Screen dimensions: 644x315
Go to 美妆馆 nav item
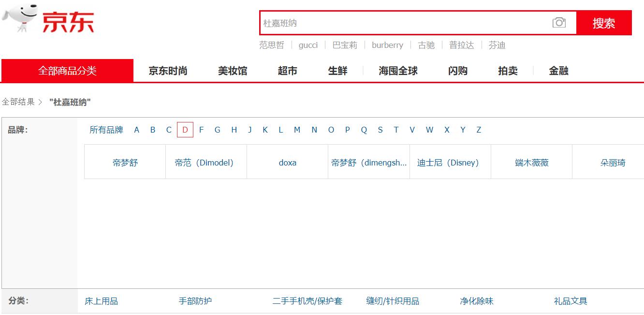click(x=233, y=71)
